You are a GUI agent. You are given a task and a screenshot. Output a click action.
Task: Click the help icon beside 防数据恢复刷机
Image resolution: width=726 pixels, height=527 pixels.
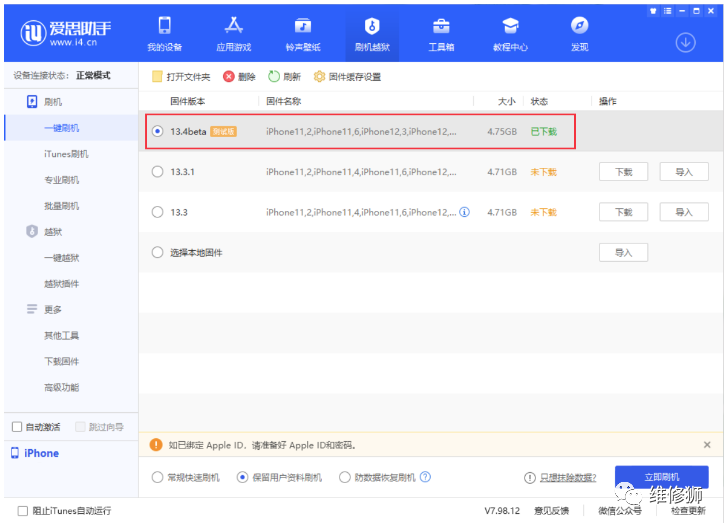click(x=425, y=477)
